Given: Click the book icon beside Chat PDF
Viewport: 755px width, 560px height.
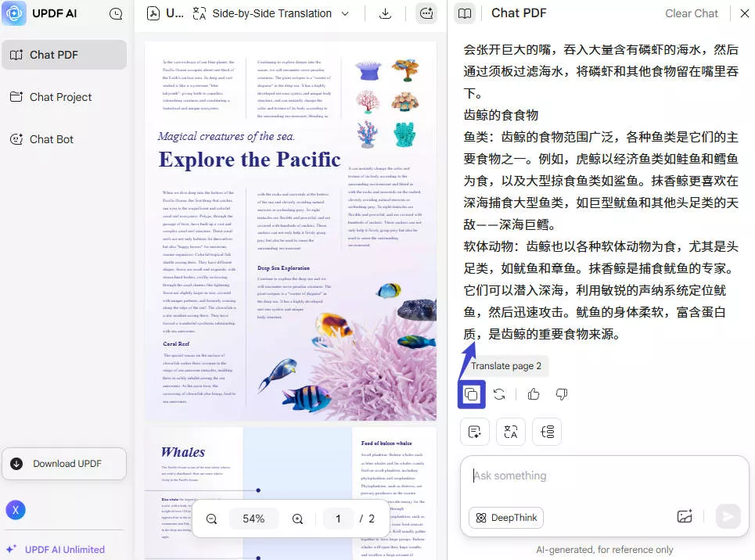Looking at the screenshot, I should [465, 13].
